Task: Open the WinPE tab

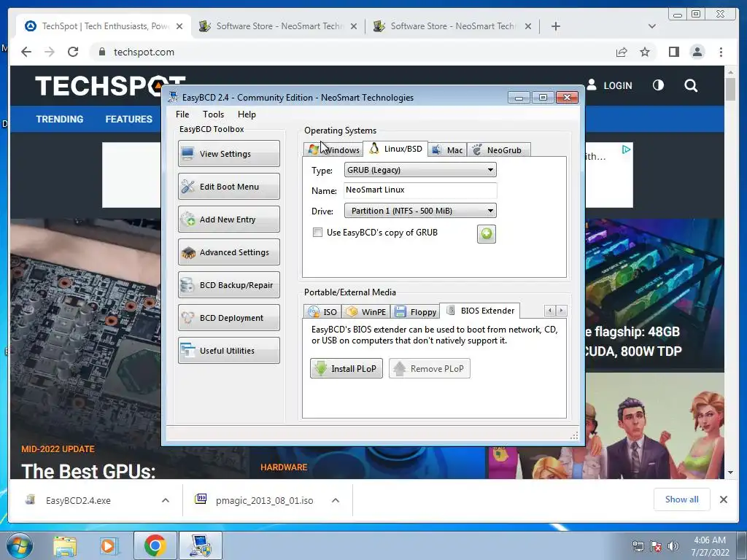Action: click(x=366, y=312)
